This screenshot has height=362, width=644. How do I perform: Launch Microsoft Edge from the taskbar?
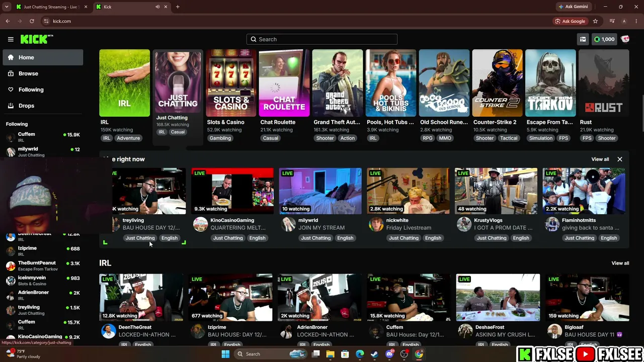(x=360, y=354)
